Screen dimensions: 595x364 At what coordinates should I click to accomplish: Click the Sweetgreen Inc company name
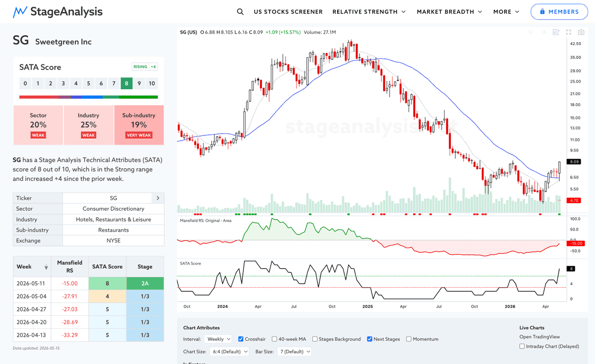63,42
